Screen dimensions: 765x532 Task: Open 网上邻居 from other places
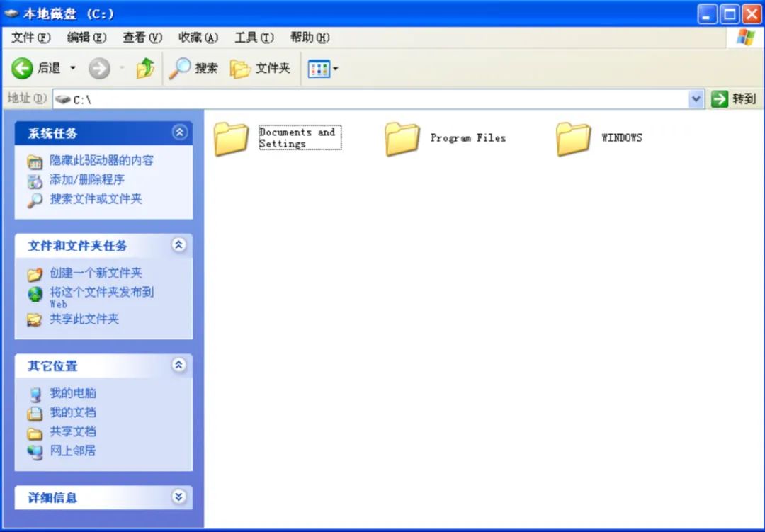click(x=73, y=451)
